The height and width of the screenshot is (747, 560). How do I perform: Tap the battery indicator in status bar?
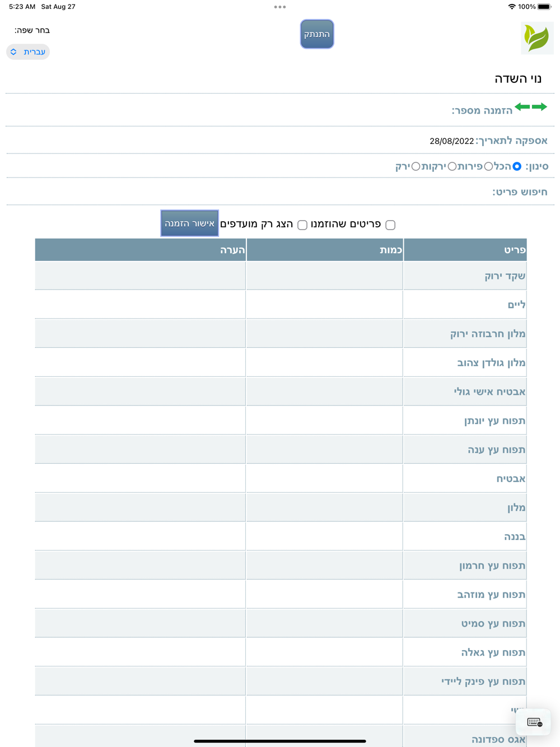544,7
